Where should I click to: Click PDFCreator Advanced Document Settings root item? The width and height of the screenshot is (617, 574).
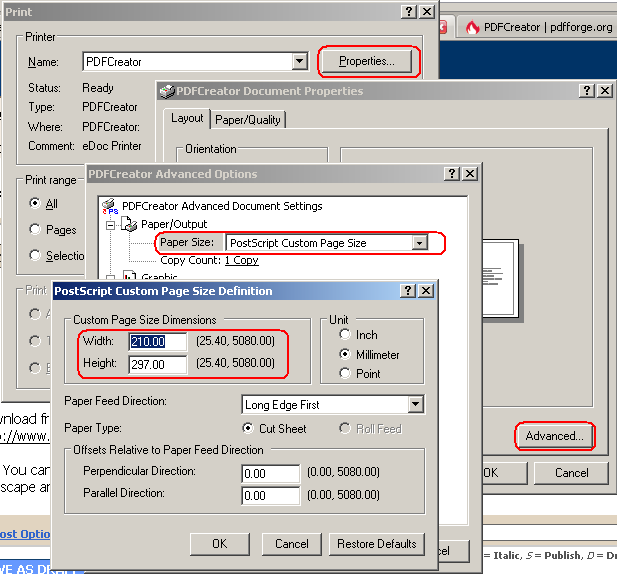coord(222,206)
